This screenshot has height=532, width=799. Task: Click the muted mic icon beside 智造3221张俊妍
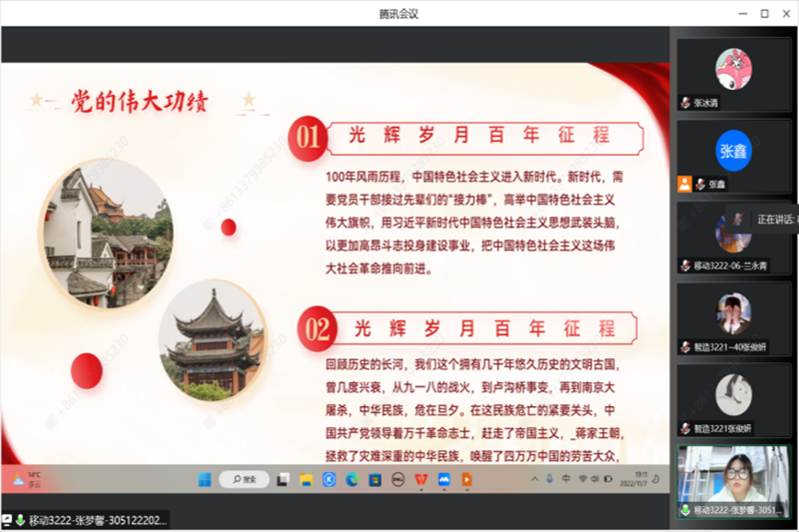(x=685, y=428)
